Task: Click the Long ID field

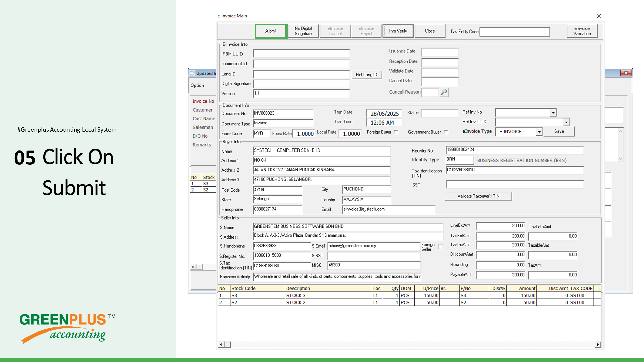Action: 301,74
